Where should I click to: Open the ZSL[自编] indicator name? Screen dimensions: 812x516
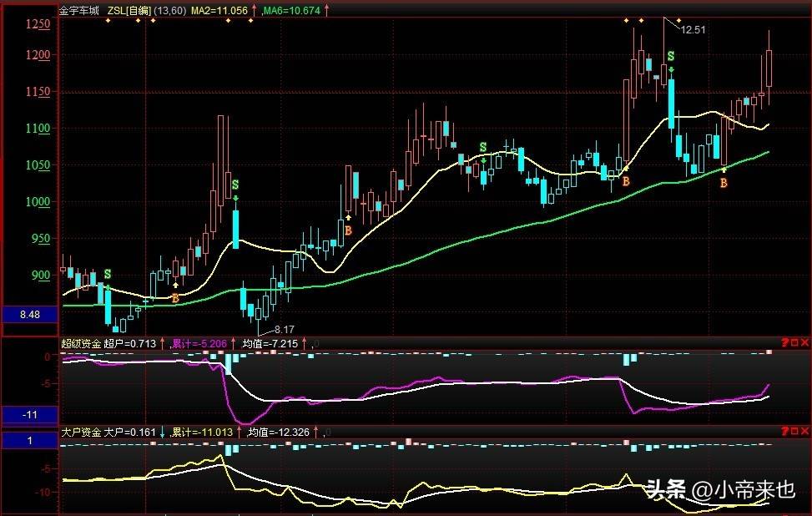click(x=129, y=10)
